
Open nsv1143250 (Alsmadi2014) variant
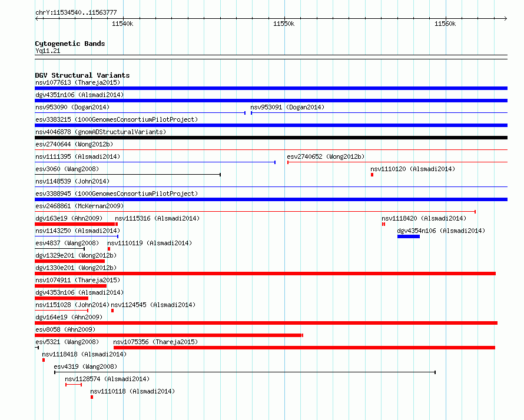(78, 231)
